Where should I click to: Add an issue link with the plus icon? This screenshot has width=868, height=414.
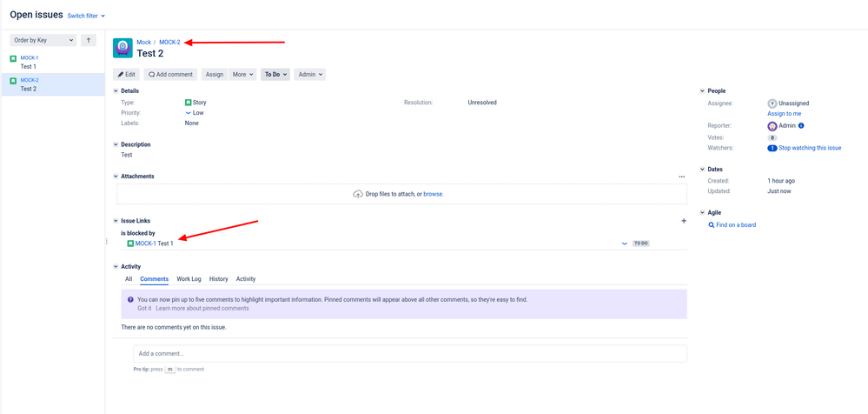684,221
